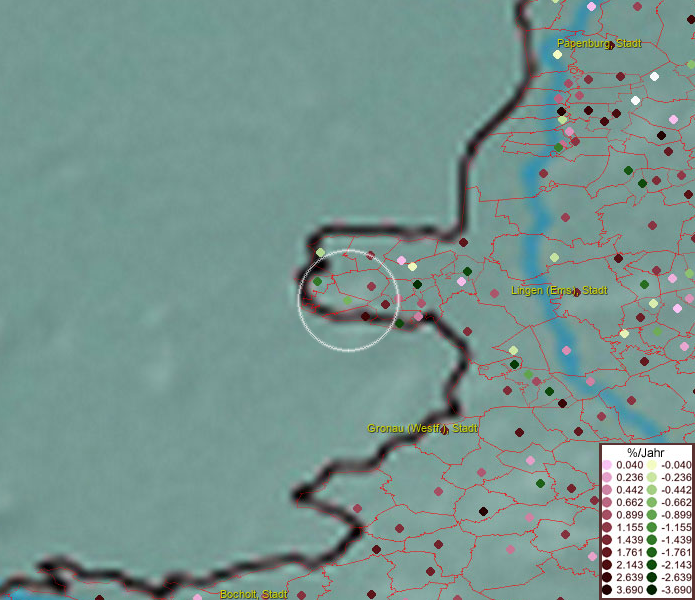Select the 3.690 legend value
The image size is (695, 600).
(x=629, y=590)
